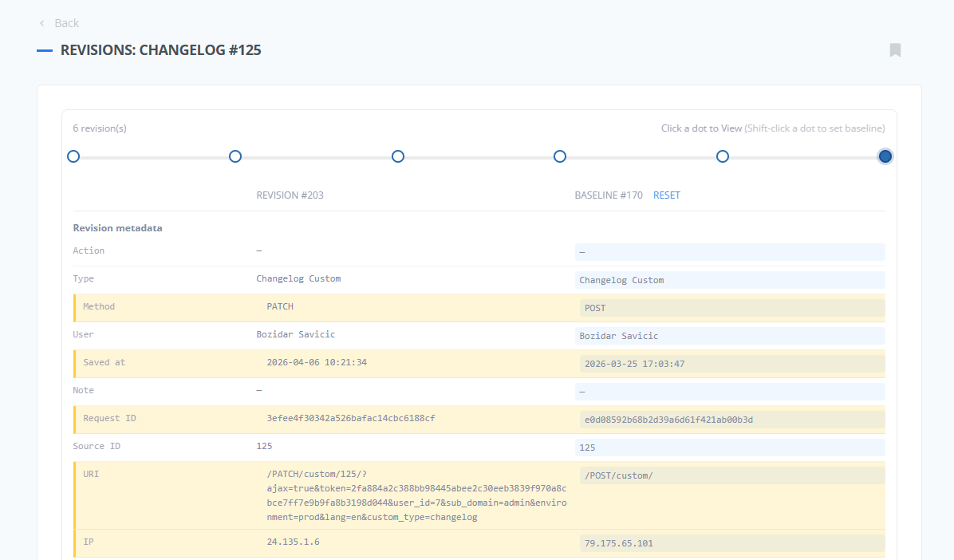Click the Revision metadata heading
Screen dimensions: 954x560
[117, 228]
